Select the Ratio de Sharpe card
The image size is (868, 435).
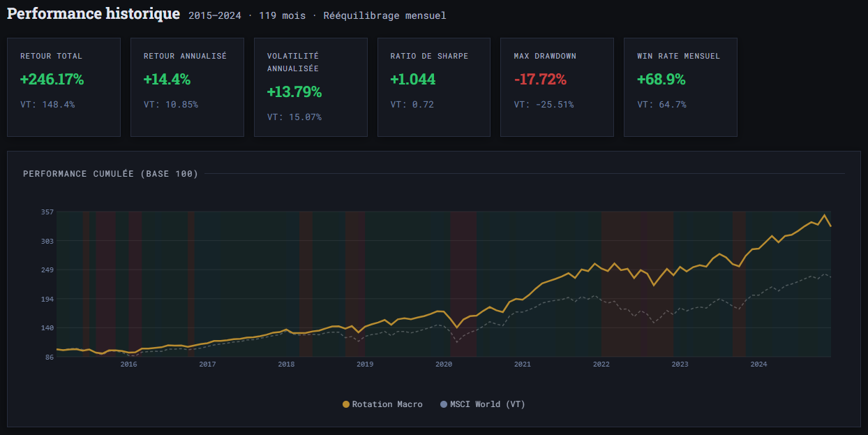click(433, 87)
